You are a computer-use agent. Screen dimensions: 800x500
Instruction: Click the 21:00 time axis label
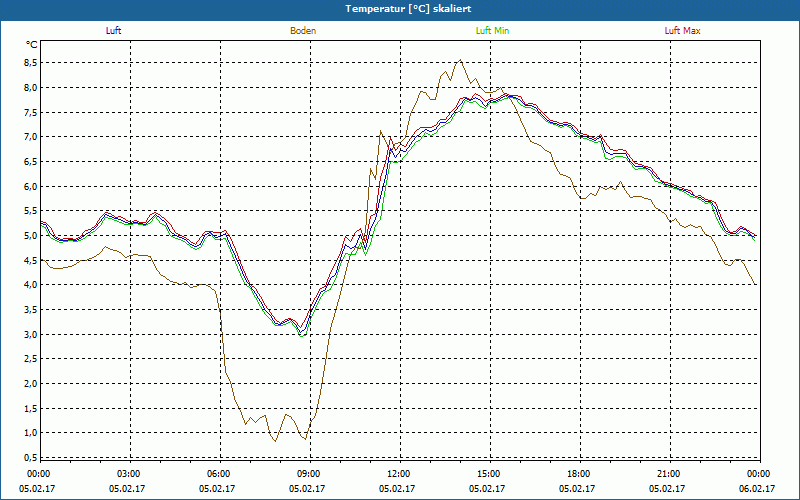tap(669, 474)
